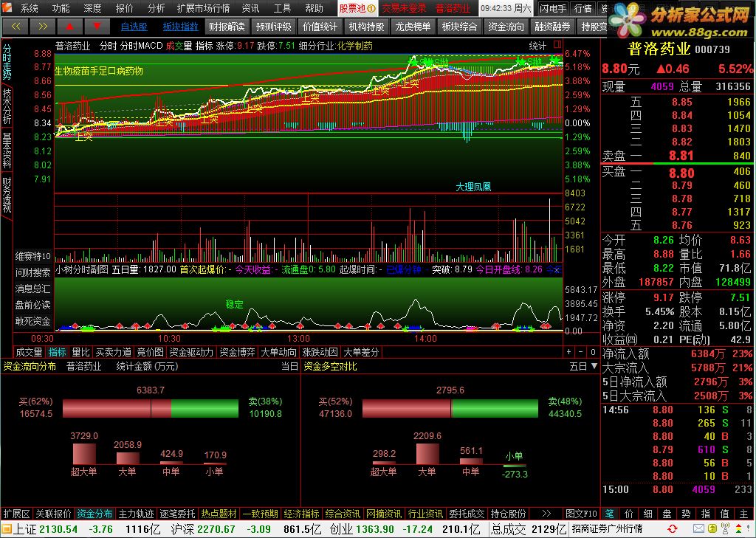Toggle the 细 detail view tab
Image resolution: width=756 pixels, height=538 pixels.
648,514
